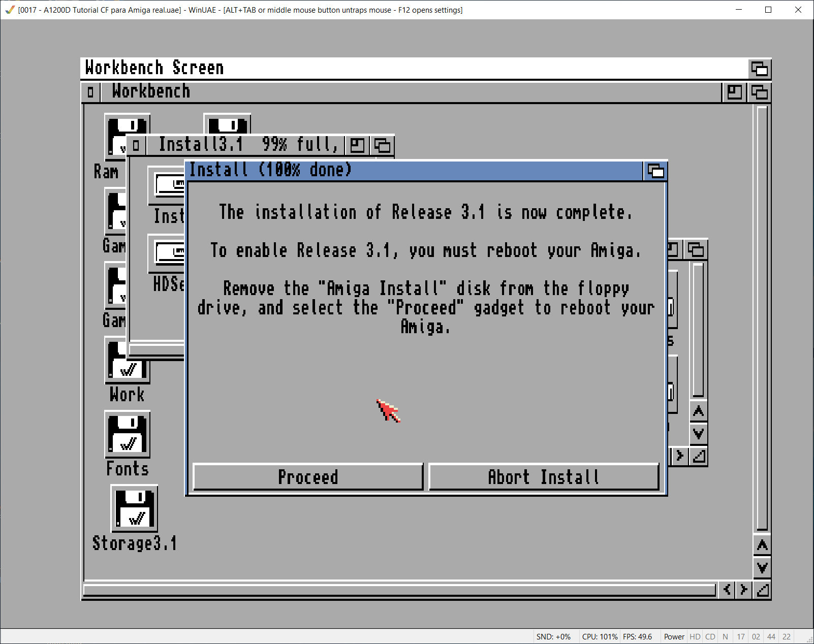This screenshot has width=814, height=644.
Task: Click hidden window's scroll down arrow
Action: tap(699, 434)
